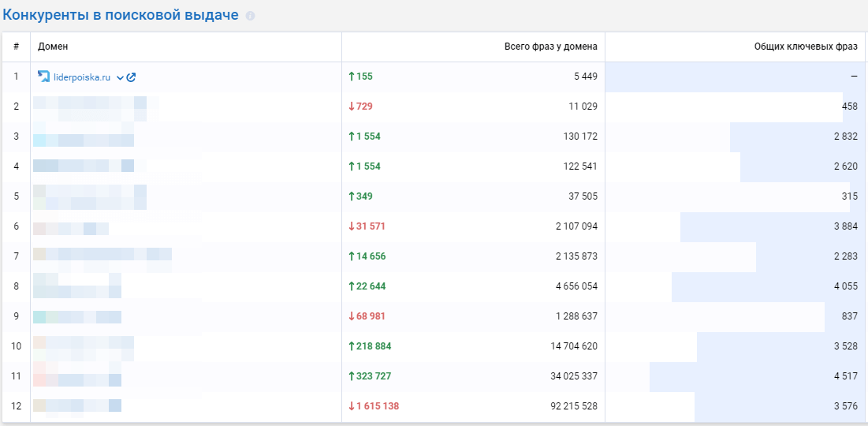This screenshot has height=426, width=868.
Task: Click the red 1 615 138 change value
Action: click(373, 405)
